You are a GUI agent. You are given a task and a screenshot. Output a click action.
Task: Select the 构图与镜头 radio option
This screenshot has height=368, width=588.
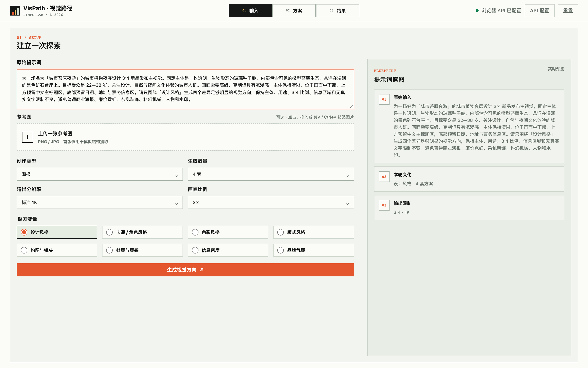tap(57, 250)
